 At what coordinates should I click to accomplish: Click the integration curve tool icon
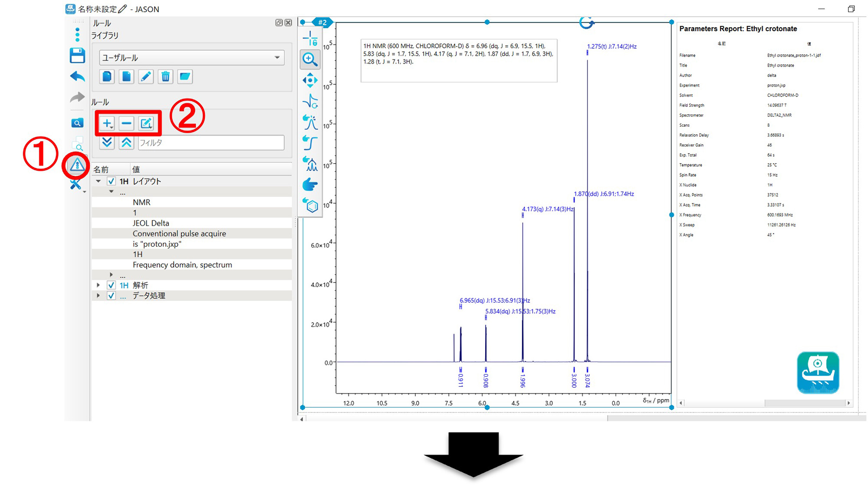click(x=310, y=143)
